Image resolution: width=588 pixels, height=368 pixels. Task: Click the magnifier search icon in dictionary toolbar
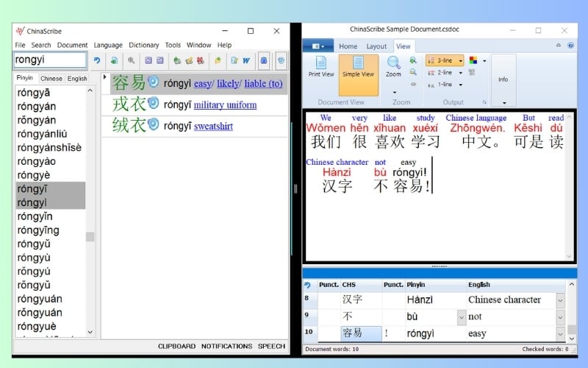tap(131, 60)
